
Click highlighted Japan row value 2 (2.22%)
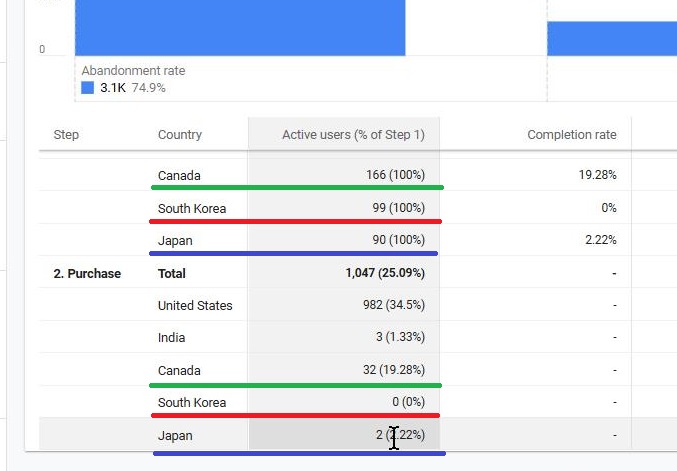(400, 435)
